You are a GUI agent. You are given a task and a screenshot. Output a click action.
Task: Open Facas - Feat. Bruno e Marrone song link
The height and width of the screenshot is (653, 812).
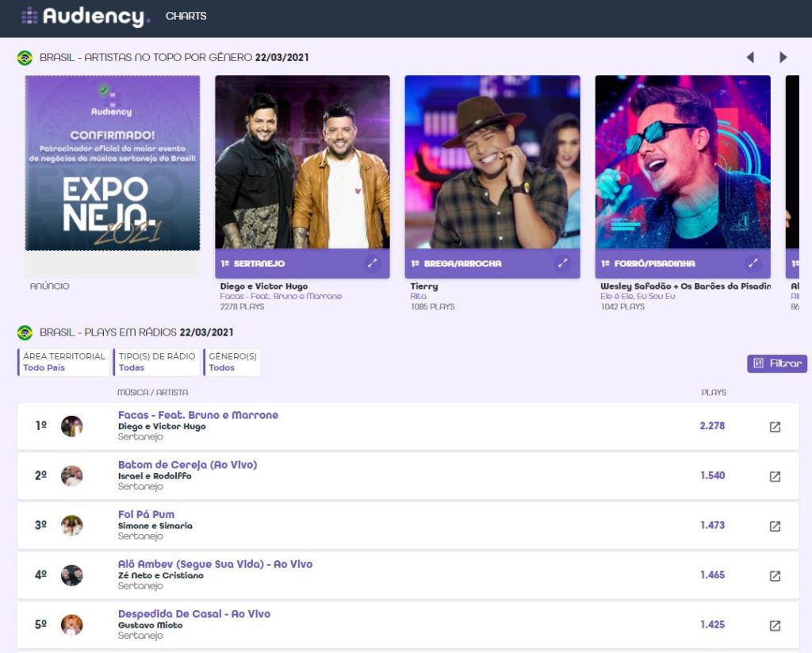pos(197,415)
